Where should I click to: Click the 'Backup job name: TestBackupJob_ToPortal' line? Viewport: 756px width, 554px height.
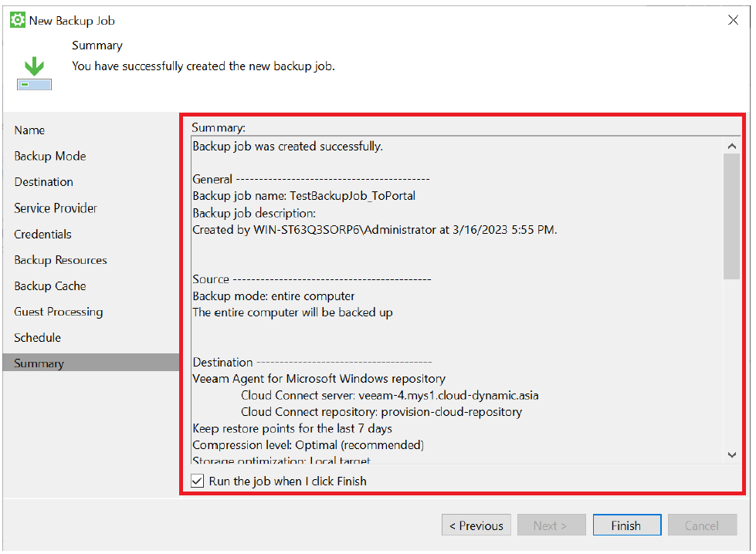click(303, 196)
